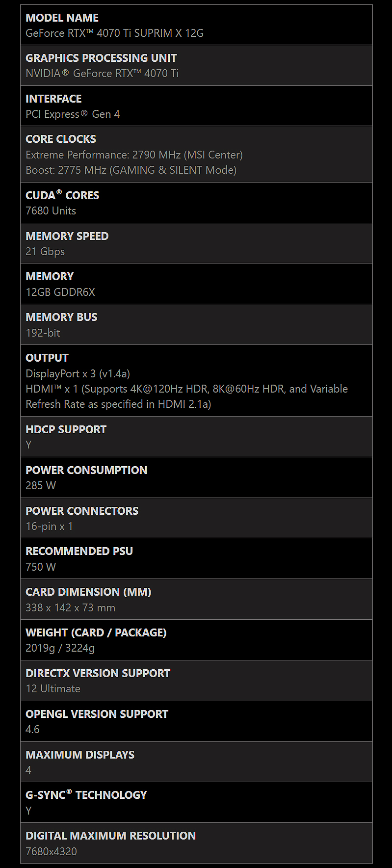392x868 pixels.
Task: Click the MEMORY BUS heading
Action: point(61,317)
